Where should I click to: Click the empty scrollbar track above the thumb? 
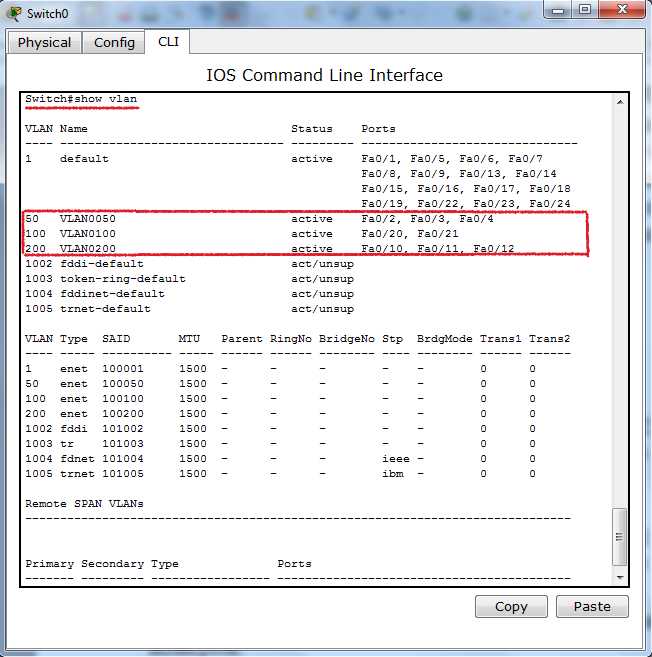point(620,300)
